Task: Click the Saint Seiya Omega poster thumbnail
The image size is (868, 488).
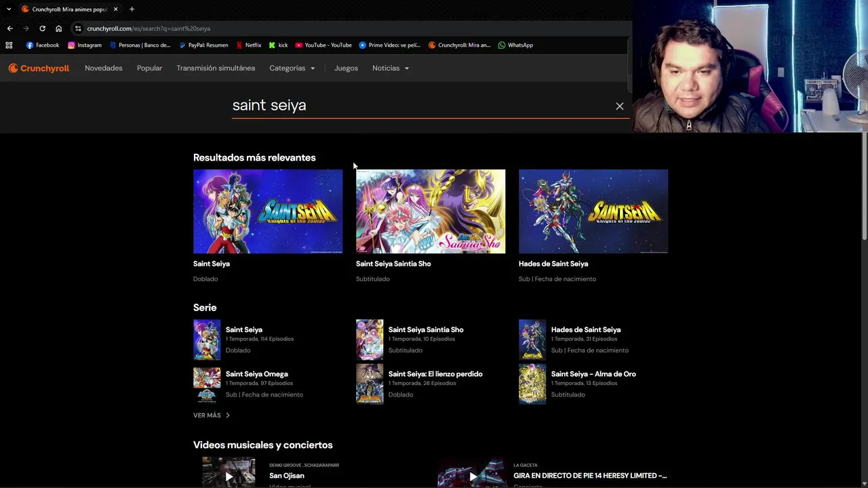Action: click(207, 384)
